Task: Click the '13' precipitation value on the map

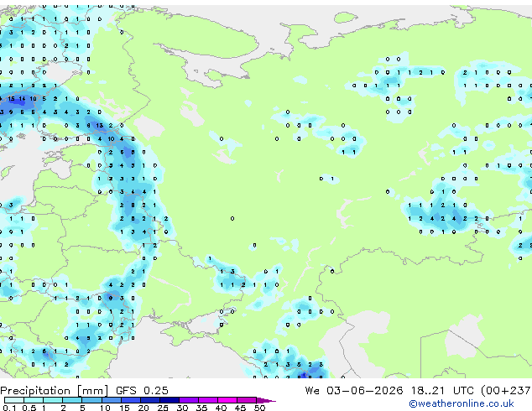Action: 99,126
